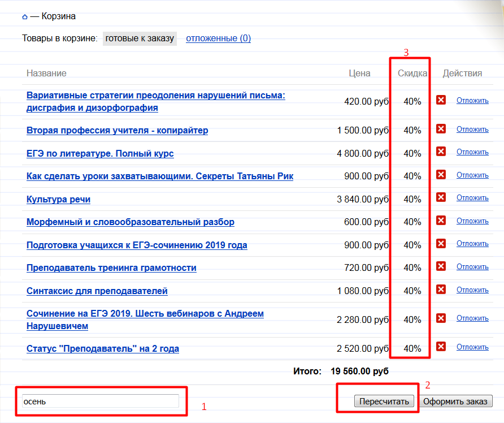Click 'Отложить' for the dysgraphia strategies course

pos(472,101)
